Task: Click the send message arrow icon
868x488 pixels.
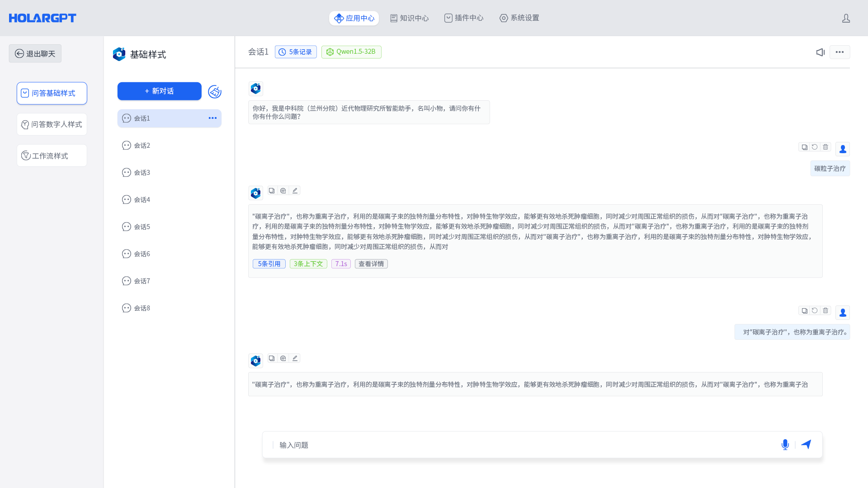Action: [x=806, y=445]
